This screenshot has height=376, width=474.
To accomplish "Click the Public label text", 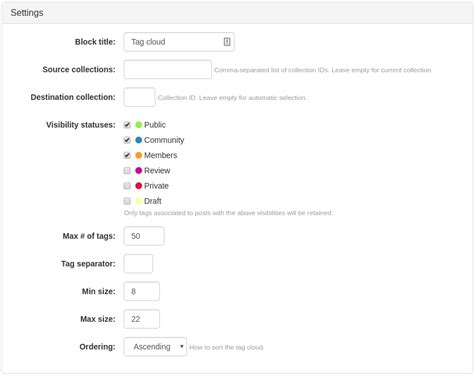I will [155, 125].
